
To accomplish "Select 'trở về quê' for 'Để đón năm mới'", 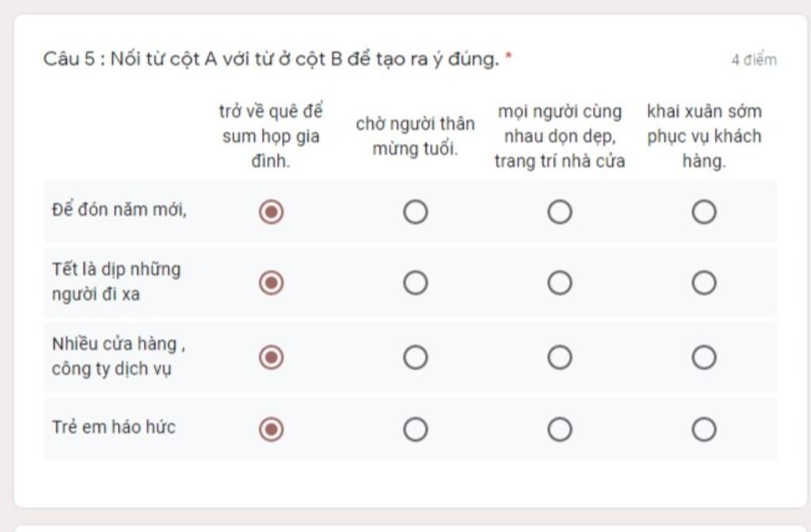I will click(271, 212).
